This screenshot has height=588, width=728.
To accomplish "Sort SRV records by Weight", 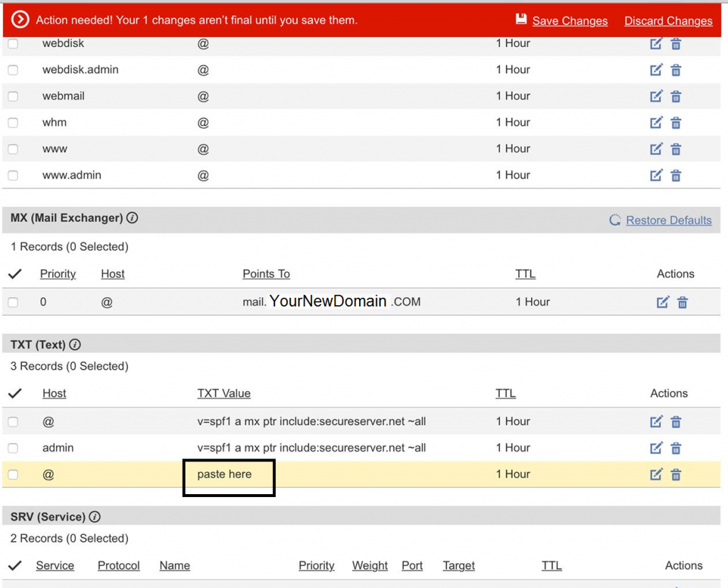I will tap(370, 566).
